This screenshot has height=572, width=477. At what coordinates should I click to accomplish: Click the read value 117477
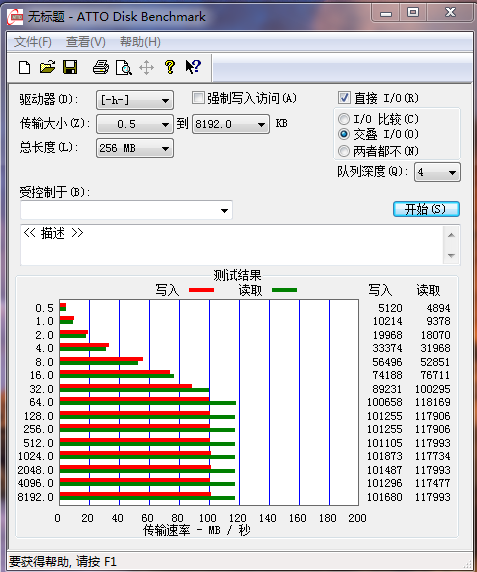click(433, 483)
